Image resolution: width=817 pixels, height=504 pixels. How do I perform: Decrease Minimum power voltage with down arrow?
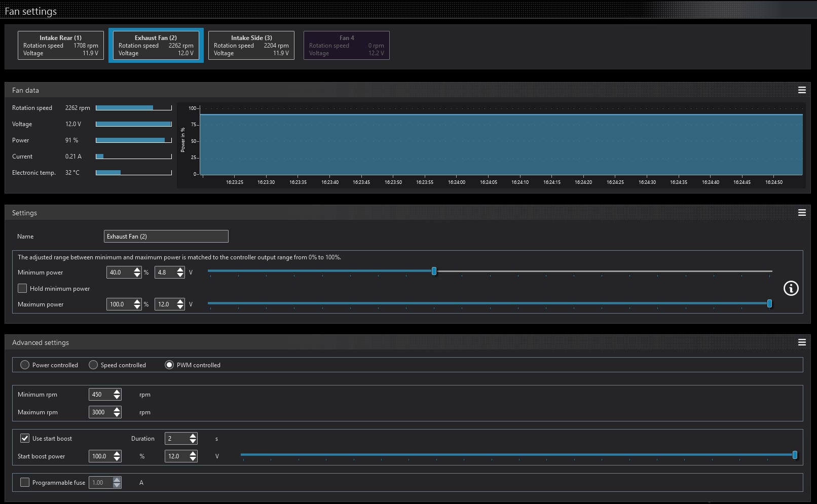click(180, 275)
